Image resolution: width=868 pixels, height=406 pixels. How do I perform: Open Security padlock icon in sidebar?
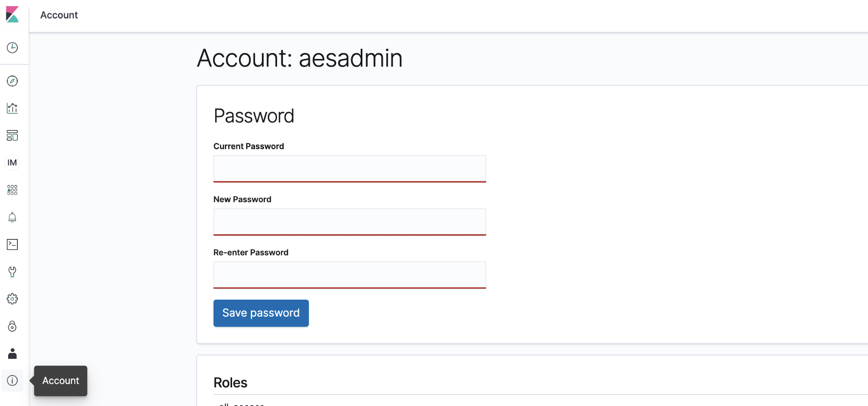12,326
